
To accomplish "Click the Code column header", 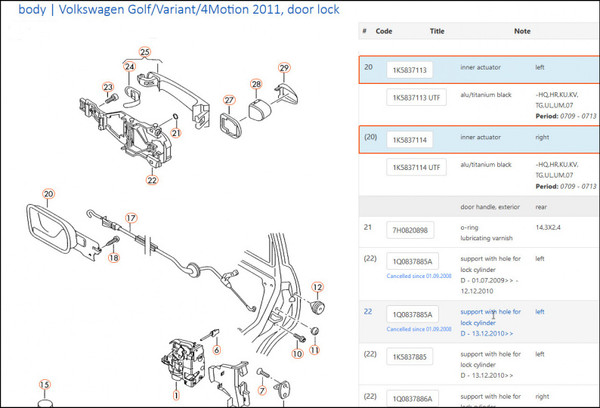I will pyautogui.click(x=384, y=31).
